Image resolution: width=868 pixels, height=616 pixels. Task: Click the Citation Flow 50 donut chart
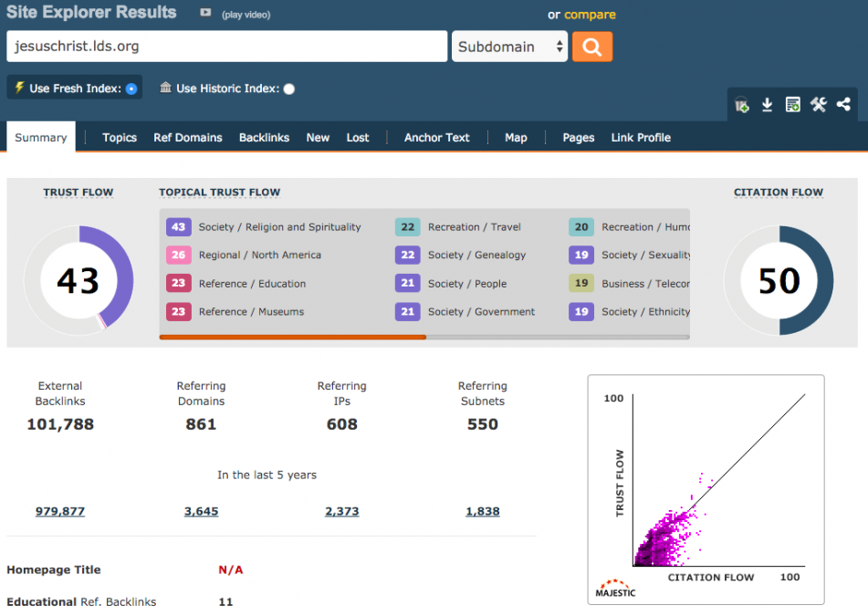tap(779, 280)
